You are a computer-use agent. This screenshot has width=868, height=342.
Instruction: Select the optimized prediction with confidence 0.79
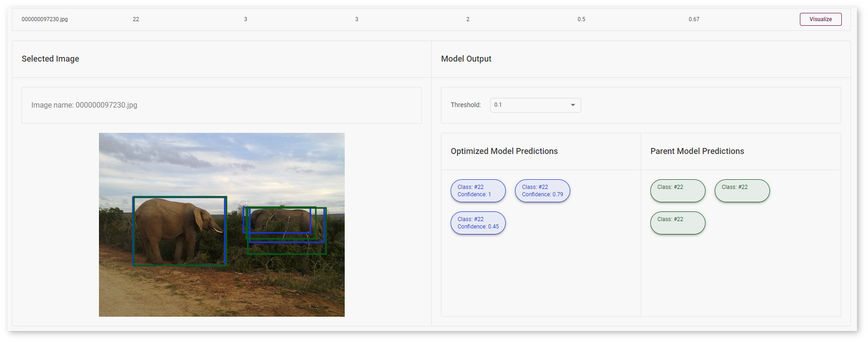[x=542, y=191]
